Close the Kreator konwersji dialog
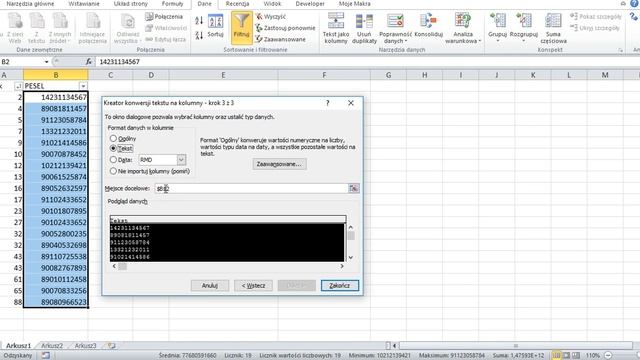The image size is (640, 360). (351, 103)
